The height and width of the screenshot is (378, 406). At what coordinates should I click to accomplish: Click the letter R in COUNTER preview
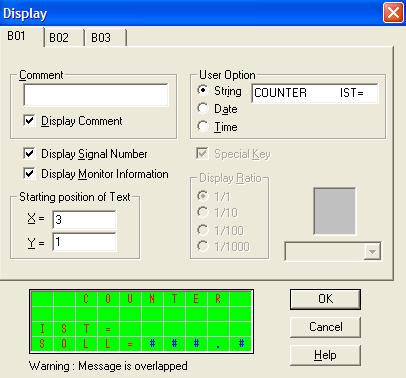click(x=218, y=299)
